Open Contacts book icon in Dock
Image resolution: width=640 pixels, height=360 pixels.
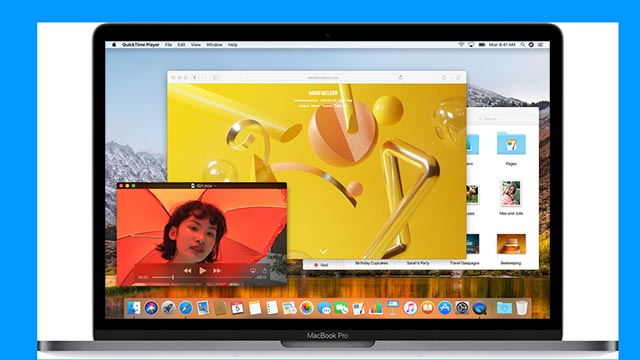point(220,308)
